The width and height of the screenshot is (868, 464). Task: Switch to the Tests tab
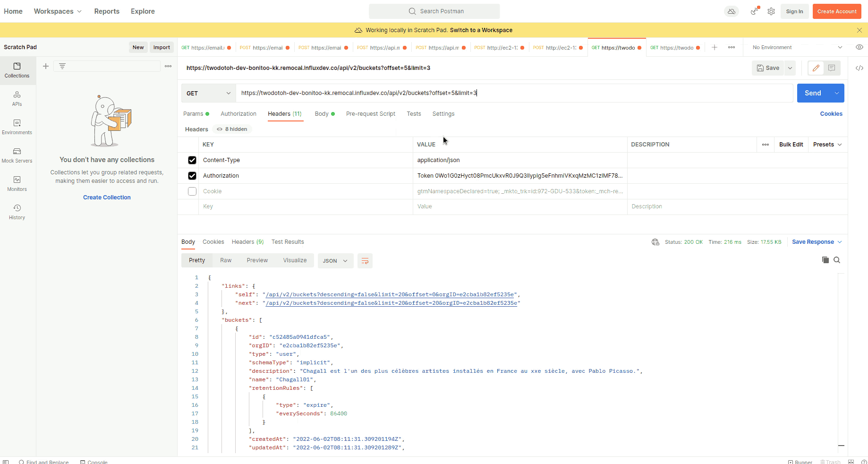click(x=414, y=114)
